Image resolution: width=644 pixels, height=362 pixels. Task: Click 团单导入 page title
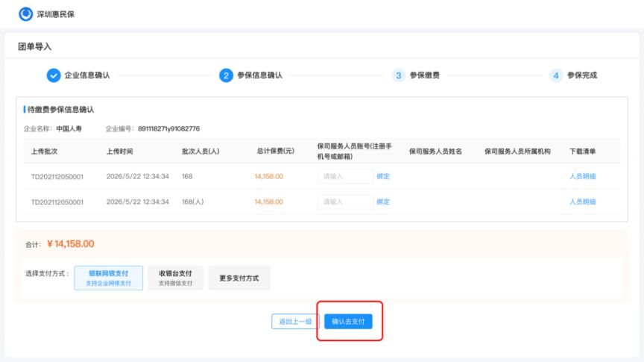34,46
